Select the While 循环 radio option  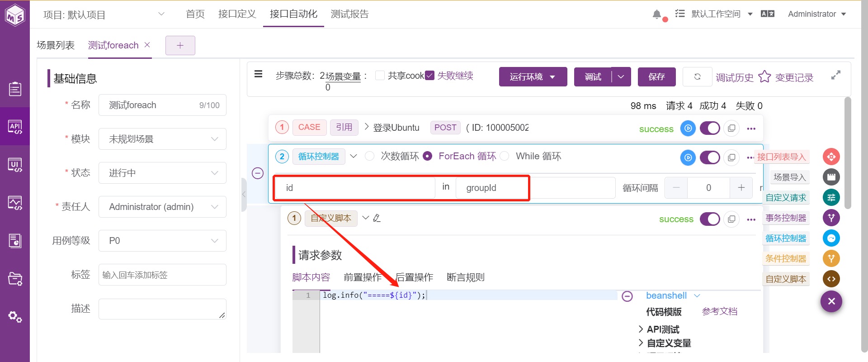pos(505,156)
